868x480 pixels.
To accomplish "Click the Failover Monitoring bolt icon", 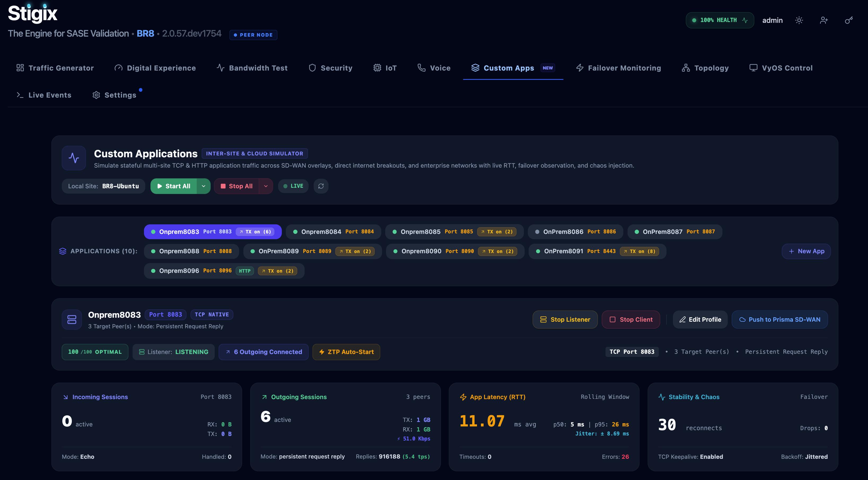I will (580, 68).
